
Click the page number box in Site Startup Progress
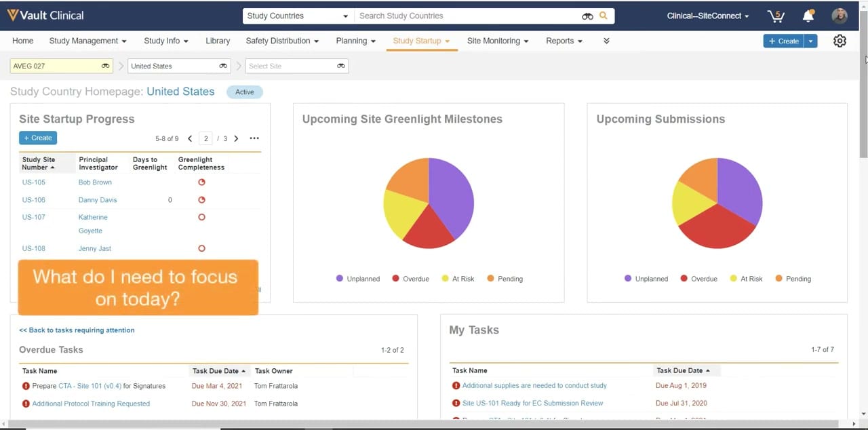206,138
